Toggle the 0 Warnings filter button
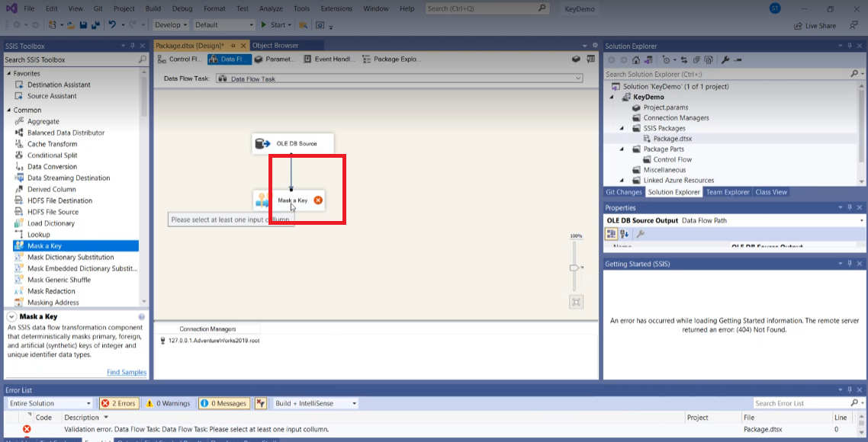This screenshot has height=442, width=868. [x=168, y=403]
